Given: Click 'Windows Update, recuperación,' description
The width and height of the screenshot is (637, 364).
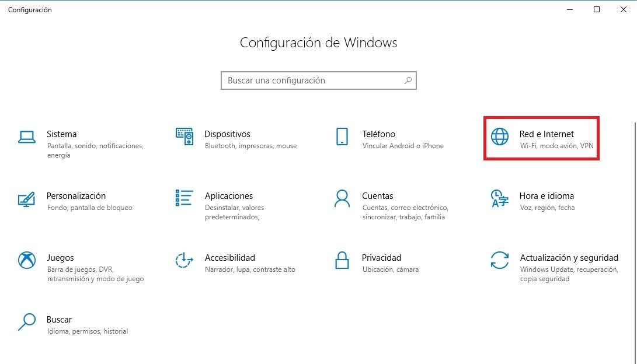Looking at the screenshot, I should 569,269.
